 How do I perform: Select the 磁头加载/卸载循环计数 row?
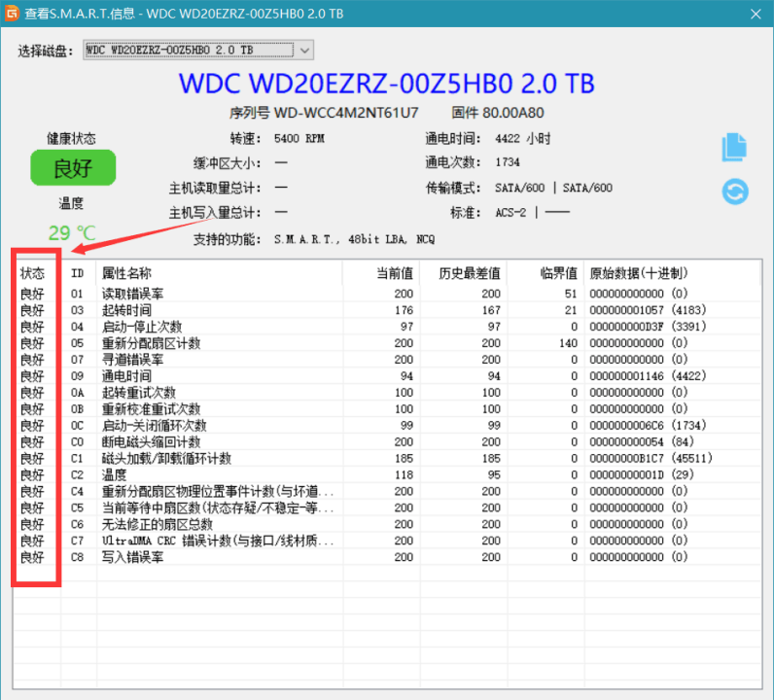coord(387,458)
